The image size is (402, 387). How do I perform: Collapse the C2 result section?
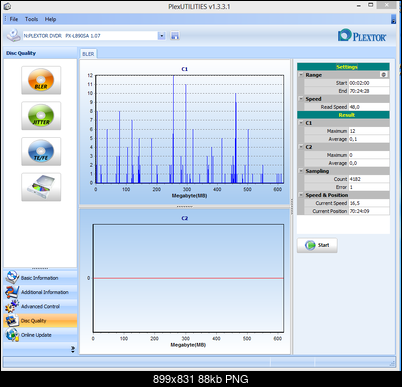click(x=301, y=147)
